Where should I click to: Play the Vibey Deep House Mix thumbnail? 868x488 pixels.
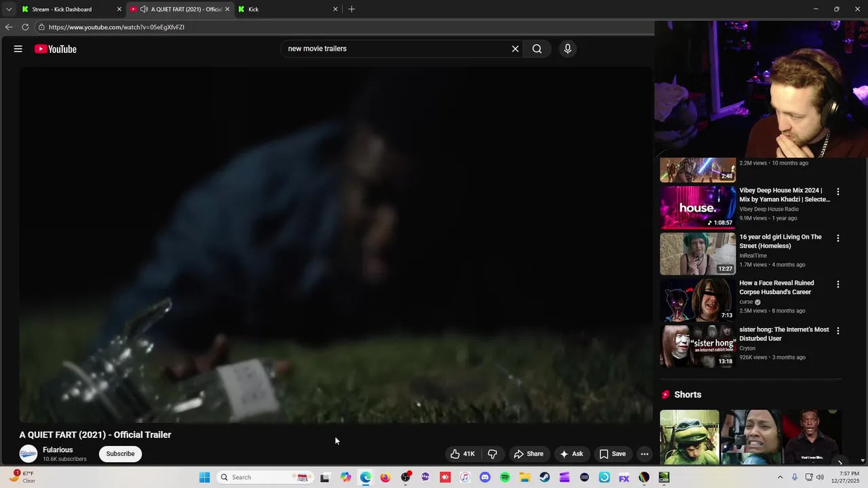pyautogui.click(x=698, y=207)
